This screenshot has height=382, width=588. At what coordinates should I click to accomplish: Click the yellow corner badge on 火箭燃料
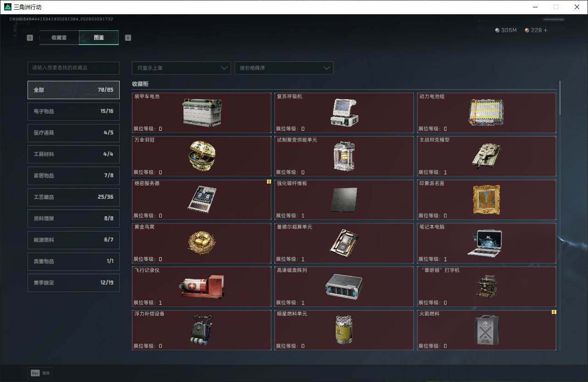pos(554,311)
